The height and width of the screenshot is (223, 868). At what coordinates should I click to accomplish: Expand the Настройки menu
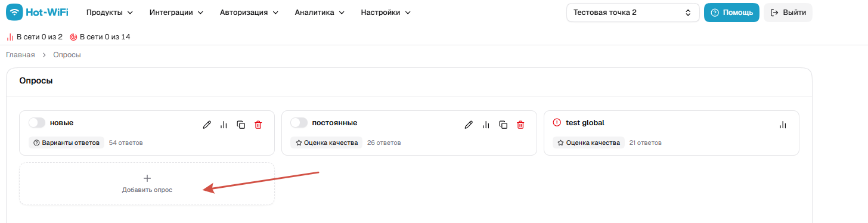pyautogui.click(x=386, y=12)
